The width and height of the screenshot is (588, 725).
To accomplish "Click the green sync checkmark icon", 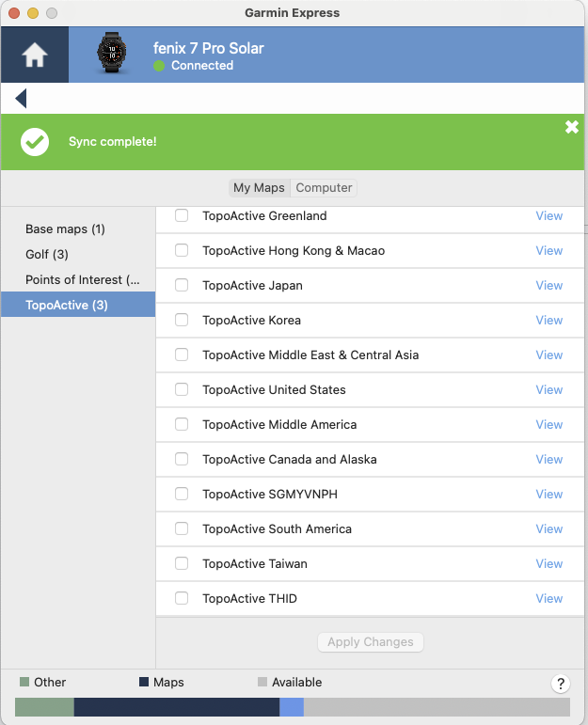I will tap(35, 142).
